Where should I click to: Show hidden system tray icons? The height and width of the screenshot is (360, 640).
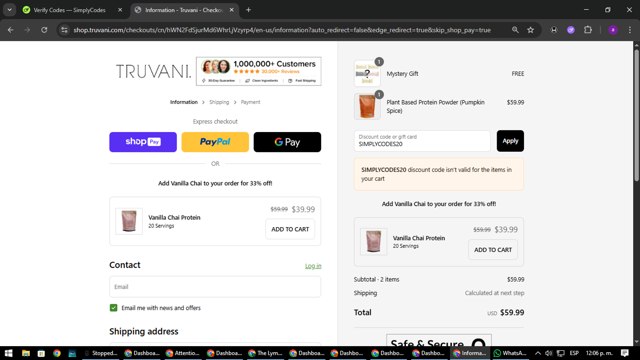[538, 353]
